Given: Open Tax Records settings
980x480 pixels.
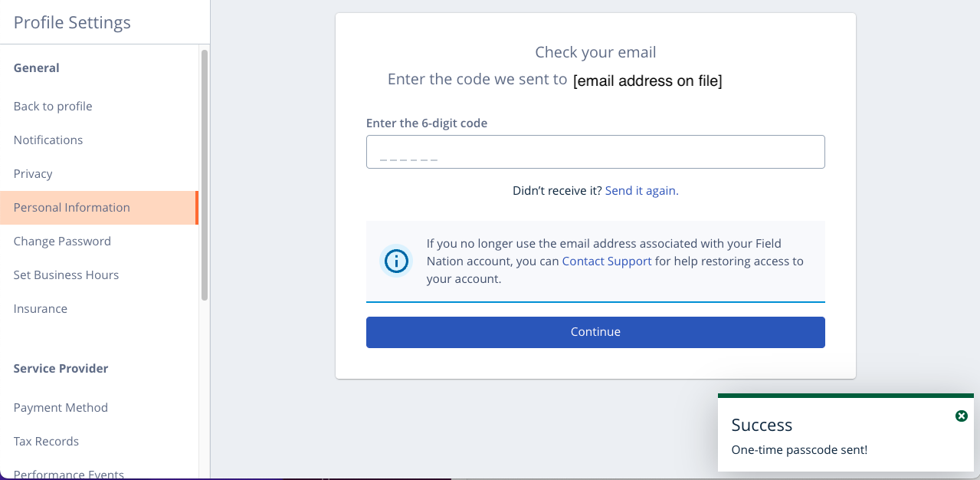Looking at the screenshot, I should click(46, 441).
